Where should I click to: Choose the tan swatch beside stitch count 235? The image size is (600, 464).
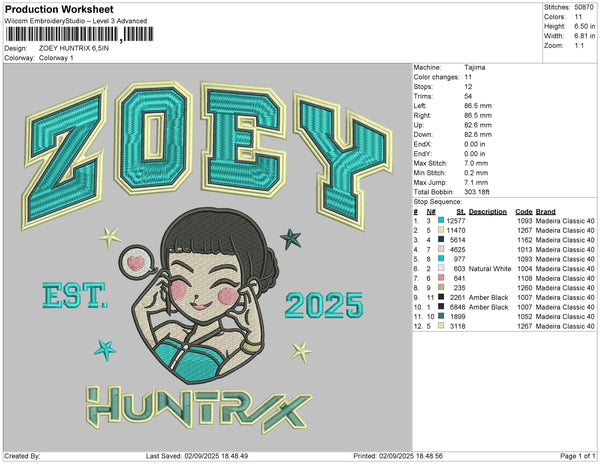441,288
